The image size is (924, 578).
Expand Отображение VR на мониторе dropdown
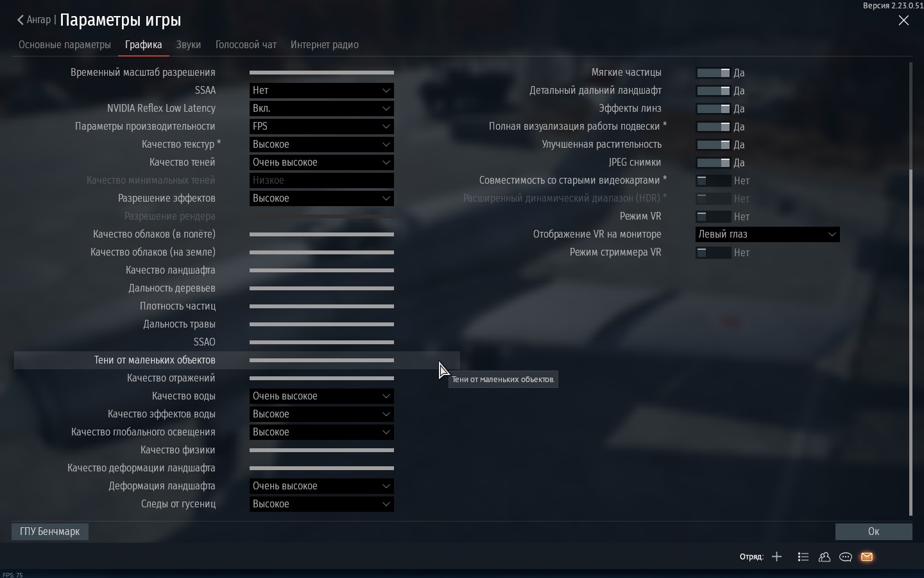point(767,234)
